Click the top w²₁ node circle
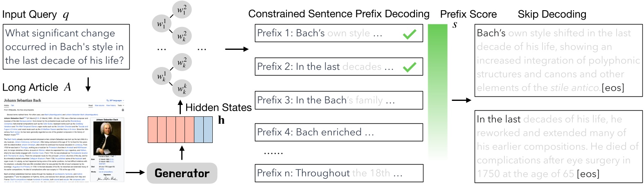 181,10
